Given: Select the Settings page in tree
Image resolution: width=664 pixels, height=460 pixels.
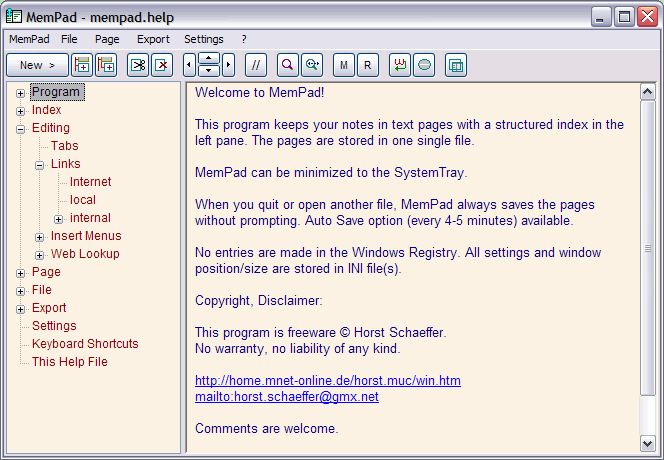Looking at the screenshot, I should 54,326.
